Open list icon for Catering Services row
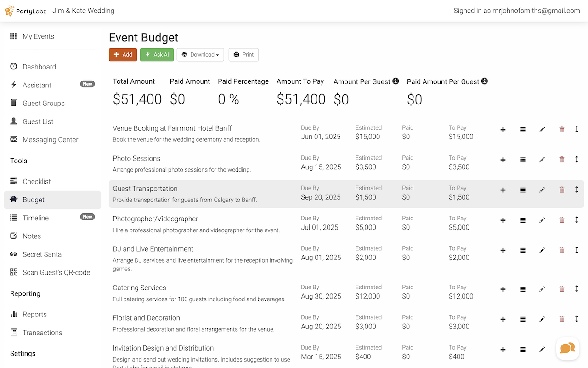 (522, 289)
